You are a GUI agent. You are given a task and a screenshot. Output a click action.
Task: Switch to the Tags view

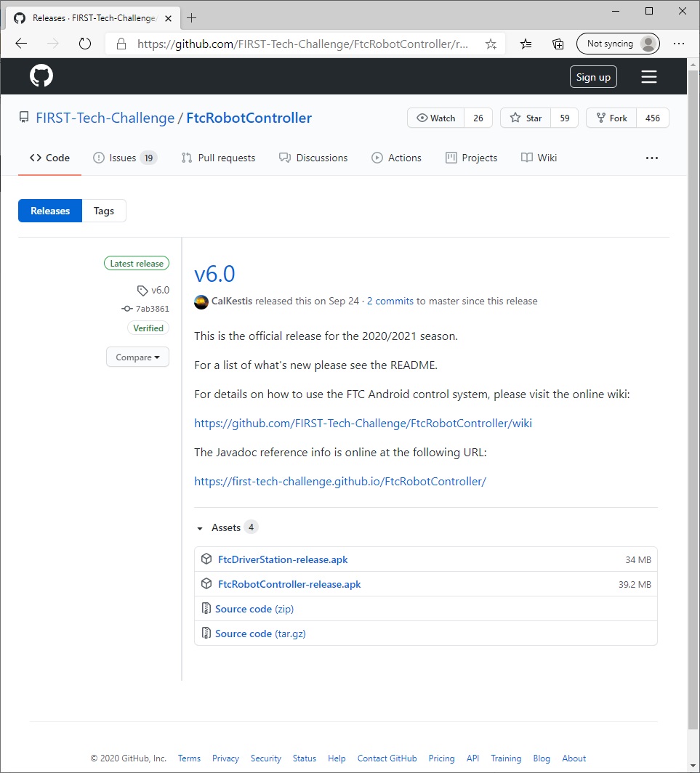coord(104,211)
